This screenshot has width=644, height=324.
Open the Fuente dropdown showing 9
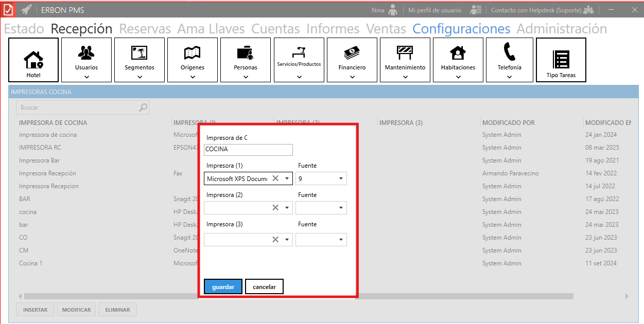341,178
